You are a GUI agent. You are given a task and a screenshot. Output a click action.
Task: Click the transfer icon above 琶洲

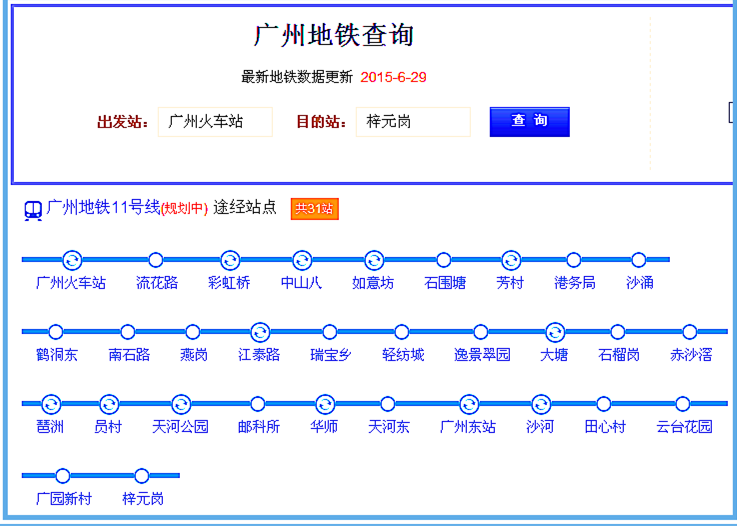tap(51, 404)
